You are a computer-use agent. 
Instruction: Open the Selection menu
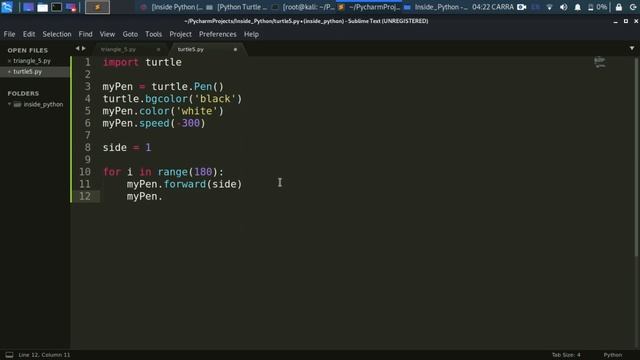(57, 34)
